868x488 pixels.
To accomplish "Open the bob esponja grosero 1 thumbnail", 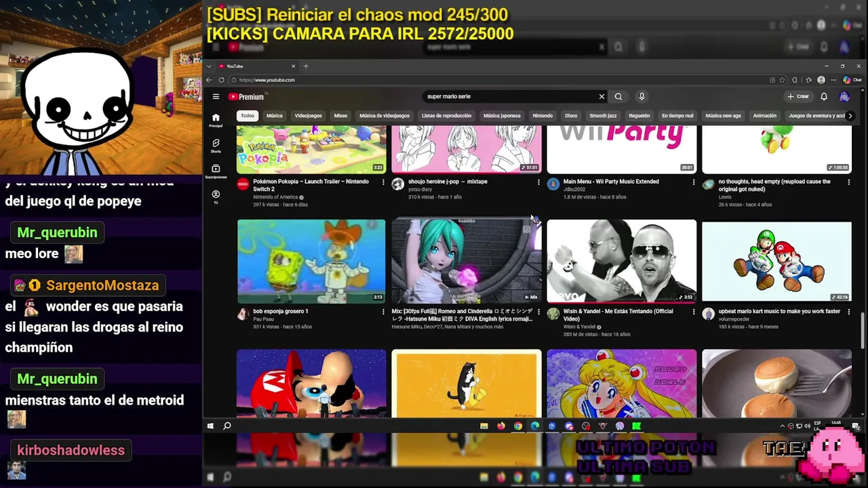I will pos(311,261).
